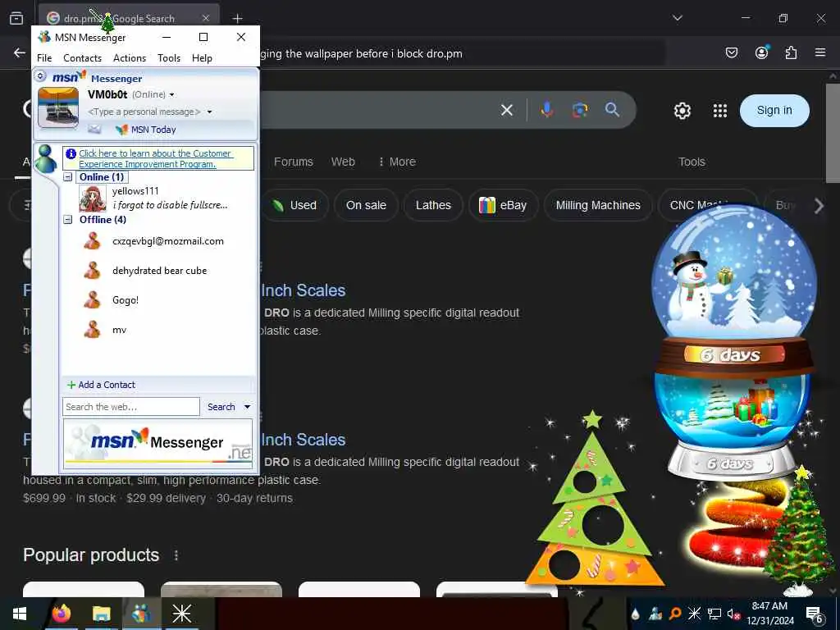Open the Firefox list all tabs chevron
The height and width of the screenshot is (630, 840).
678,18
